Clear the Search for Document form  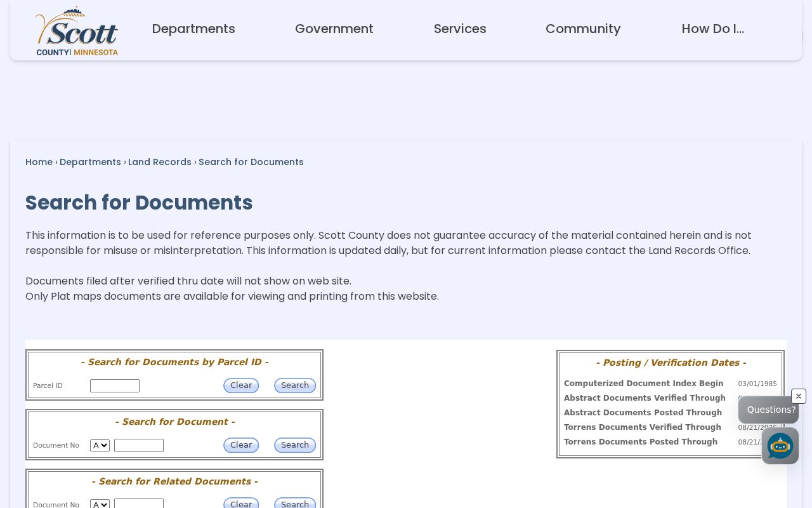coord(241,445)
